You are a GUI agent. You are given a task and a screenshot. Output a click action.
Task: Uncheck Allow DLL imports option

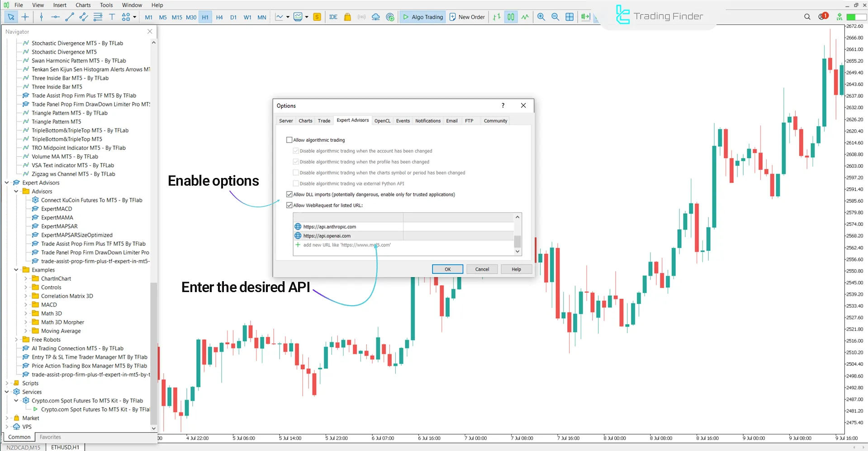click(x=289, y=194)
